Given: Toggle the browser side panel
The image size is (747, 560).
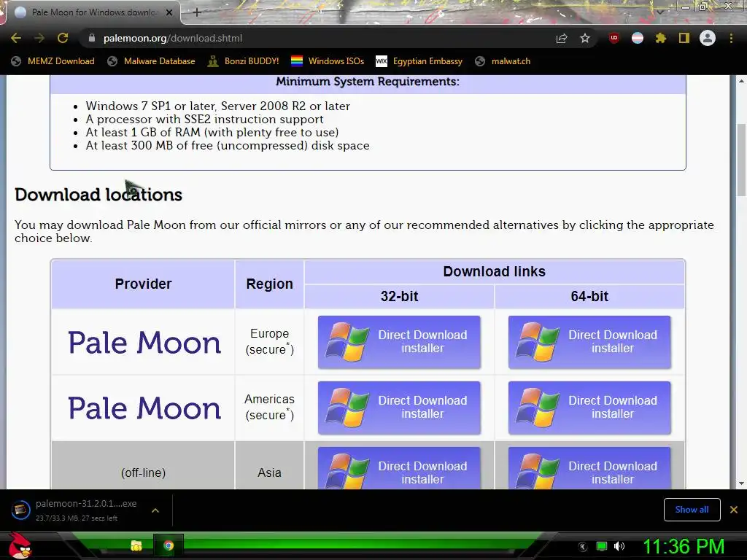Looking at the screenshot, I should [684, 38].
